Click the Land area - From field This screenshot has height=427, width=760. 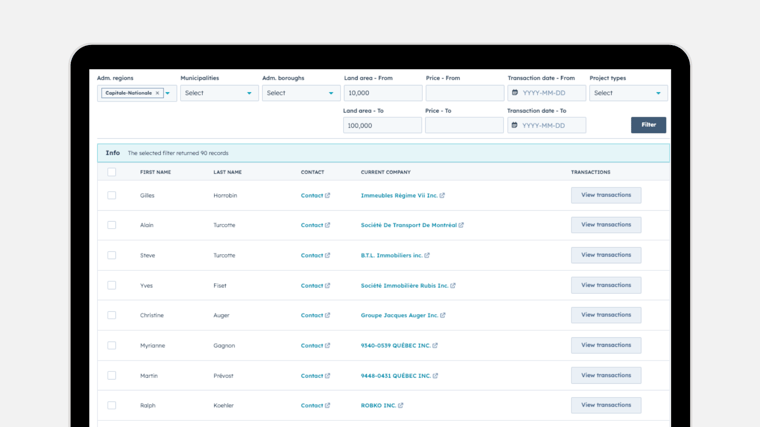point(383,93)
